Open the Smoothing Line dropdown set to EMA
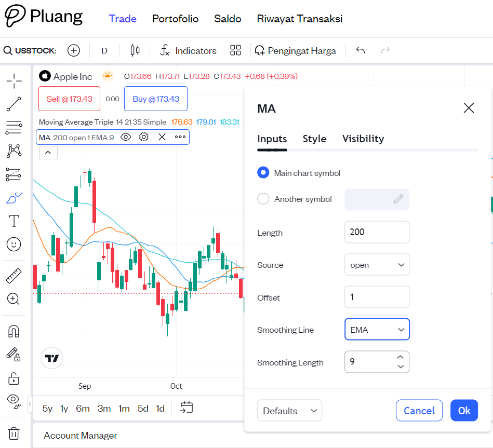493x448 pixels. click(377, 330)
